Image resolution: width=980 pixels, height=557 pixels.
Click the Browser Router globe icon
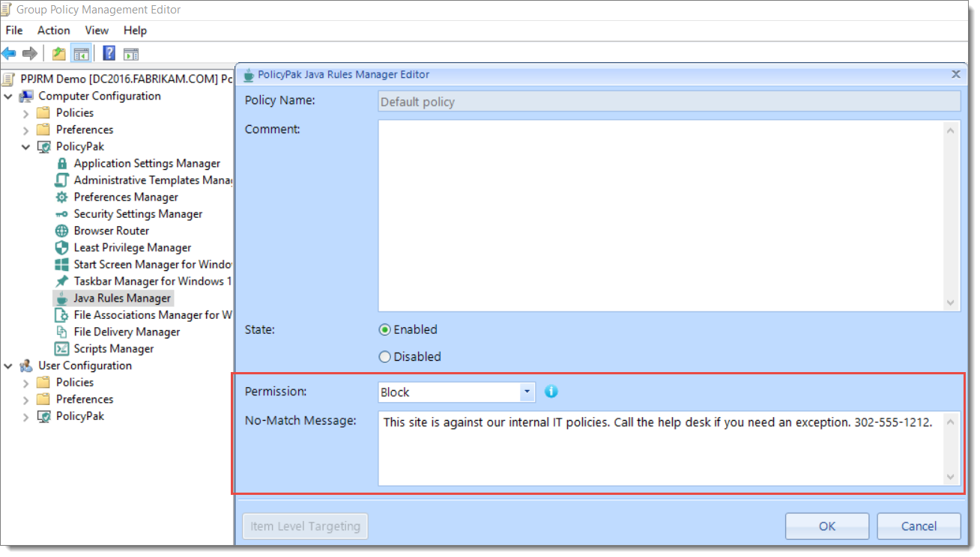pos(62,231)
